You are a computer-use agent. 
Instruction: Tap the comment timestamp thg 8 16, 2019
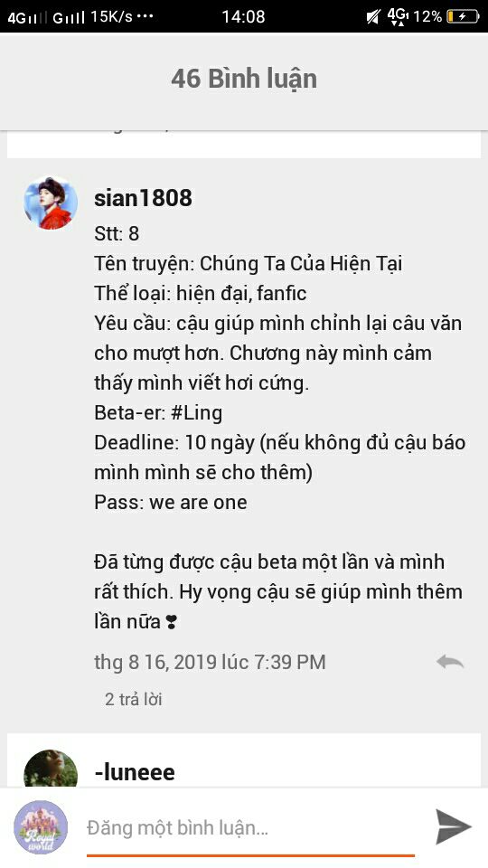[x=210, y=662]
